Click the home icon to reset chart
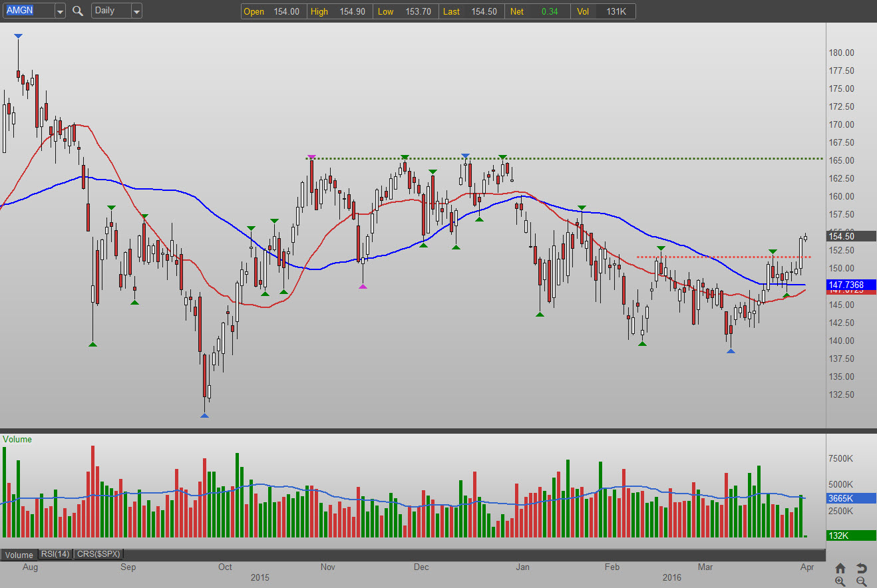877x588 pixels. [x=840, y=568]
